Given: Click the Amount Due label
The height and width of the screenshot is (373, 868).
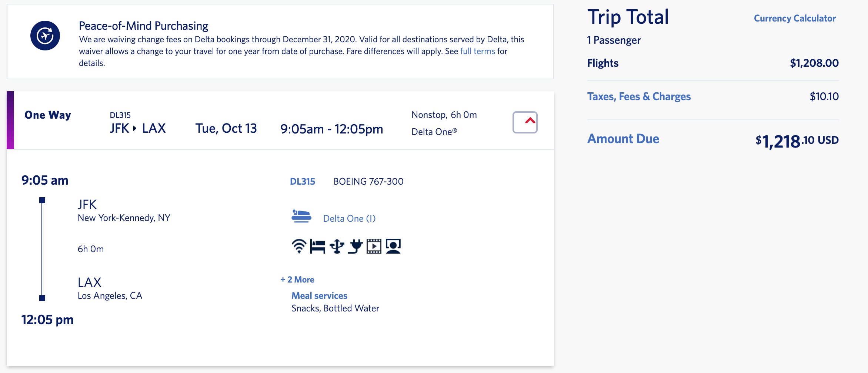Looking at the screenshot, I should click(x=623, y=139).
